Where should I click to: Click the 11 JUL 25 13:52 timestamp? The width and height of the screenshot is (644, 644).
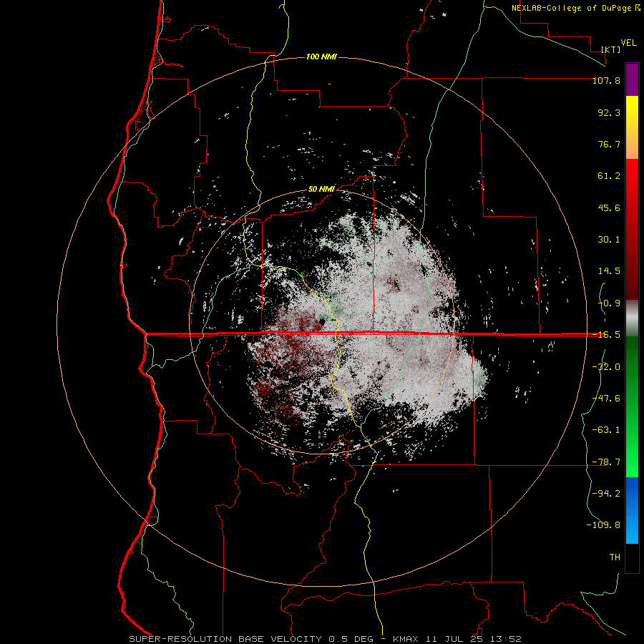[474, 639]
